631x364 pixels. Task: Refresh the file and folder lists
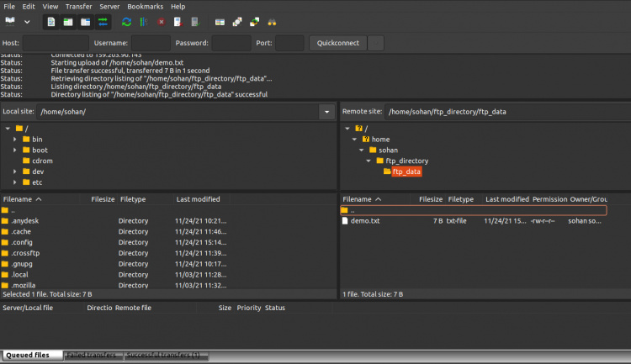pyautogui.click(x=126, y=22)
